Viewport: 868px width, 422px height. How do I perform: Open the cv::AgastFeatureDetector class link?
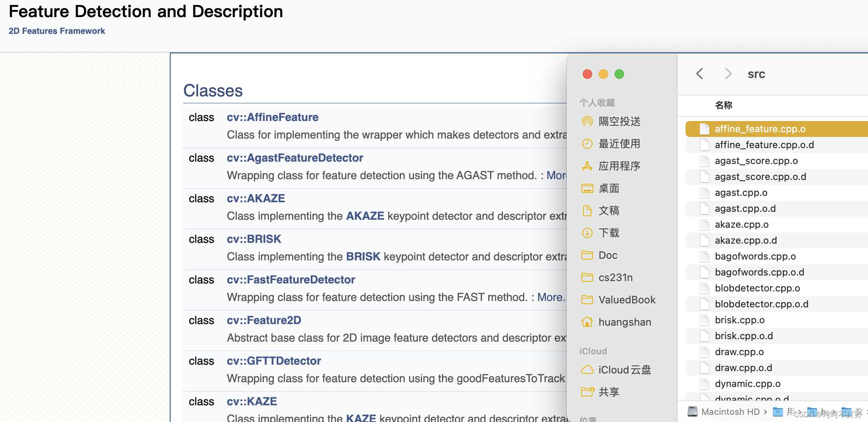pyautogui.click(x=295, y=158)
